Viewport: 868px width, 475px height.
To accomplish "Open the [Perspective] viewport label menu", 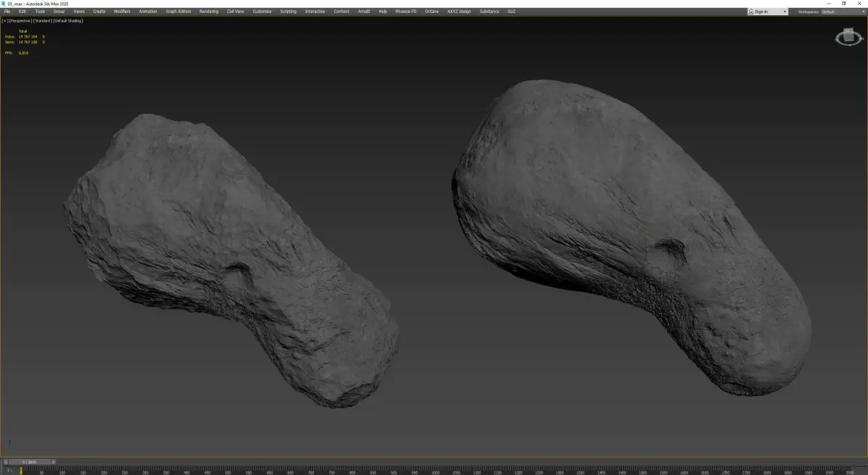I will click(x=20, y=21).
